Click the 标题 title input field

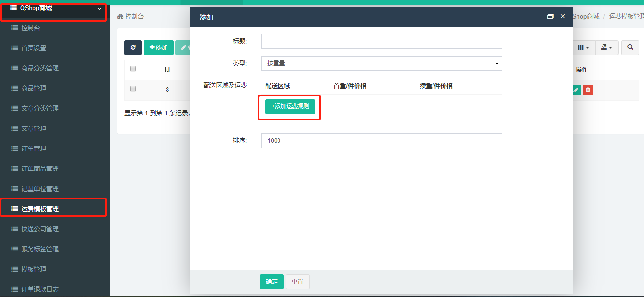(381, 42)
